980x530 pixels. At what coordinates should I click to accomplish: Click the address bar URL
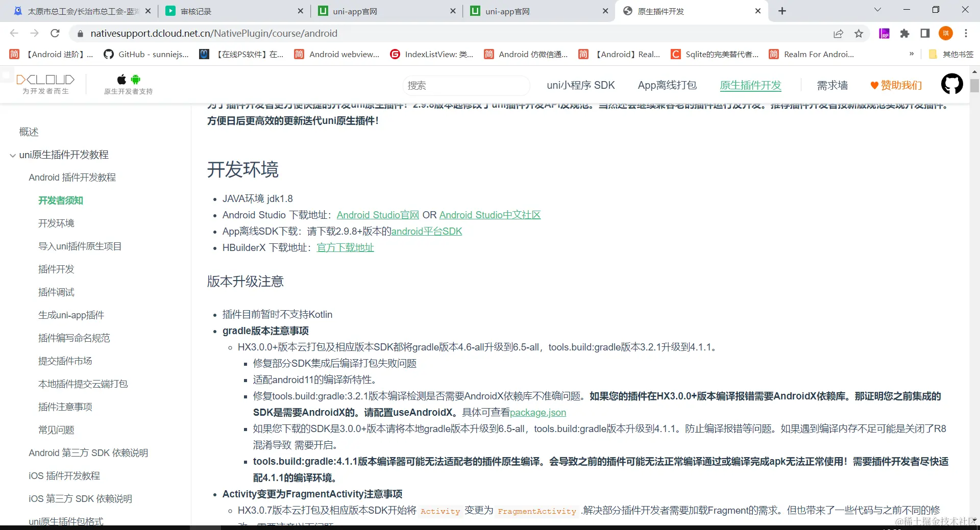point(214,33)
